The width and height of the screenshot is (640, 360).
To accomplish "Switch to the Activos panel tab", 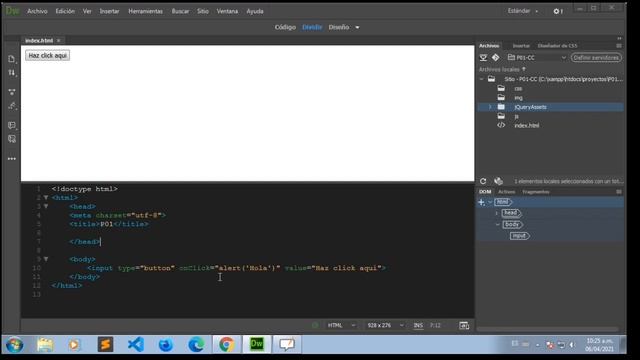I will tap(507, 192).
